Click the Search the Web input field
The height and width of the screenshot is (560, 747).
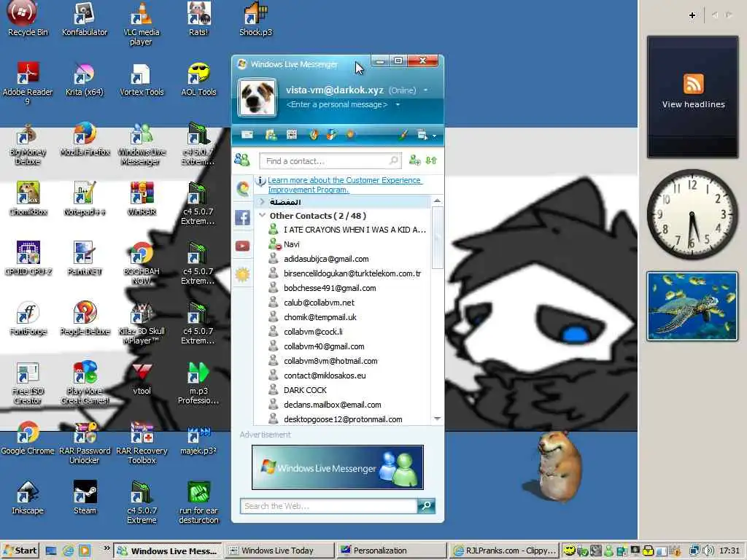click(329, 506)
